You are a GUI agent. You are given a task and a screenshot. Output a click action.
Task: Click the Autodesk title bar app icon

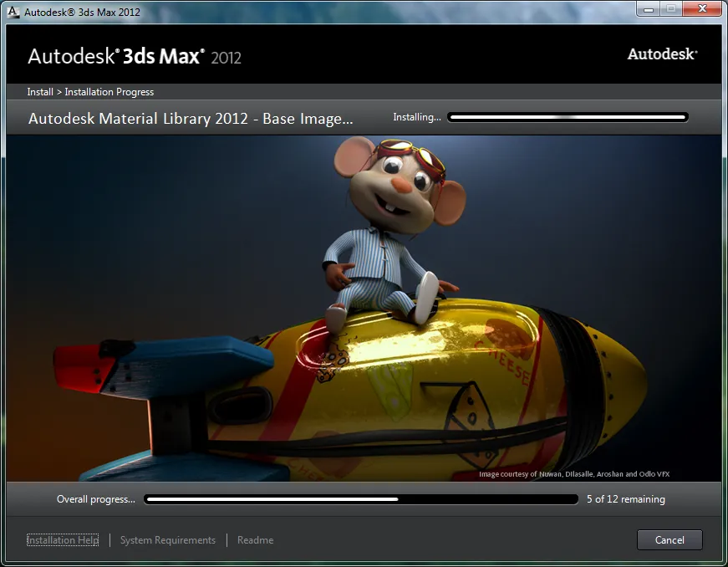coord(13,12)
